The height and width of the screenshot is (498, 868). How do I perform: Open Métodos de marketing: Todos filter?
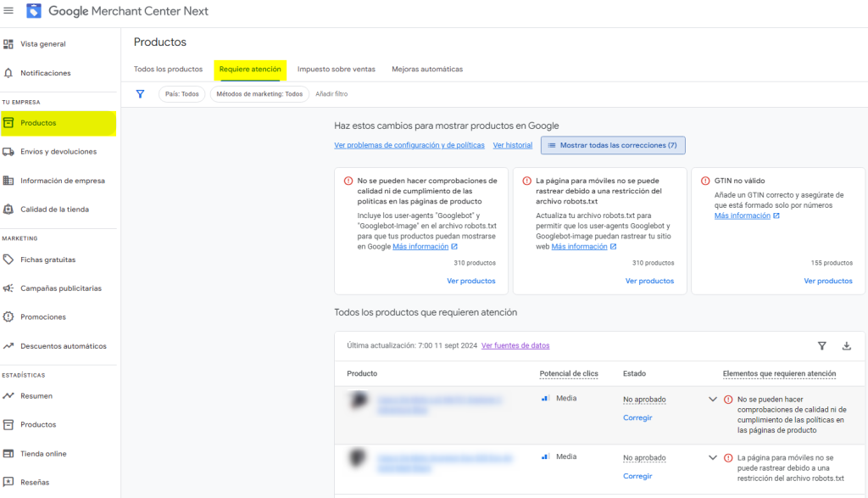tap(259, 94)
